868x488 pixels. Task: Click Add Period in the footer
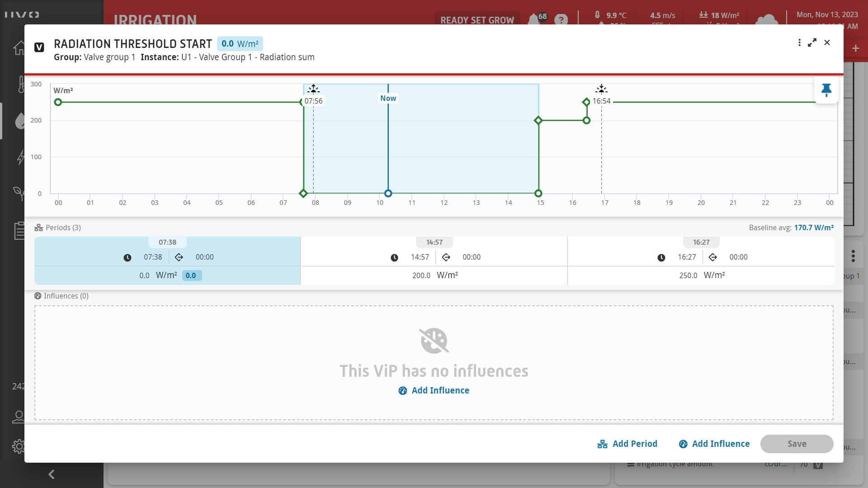tap(627, 444)
